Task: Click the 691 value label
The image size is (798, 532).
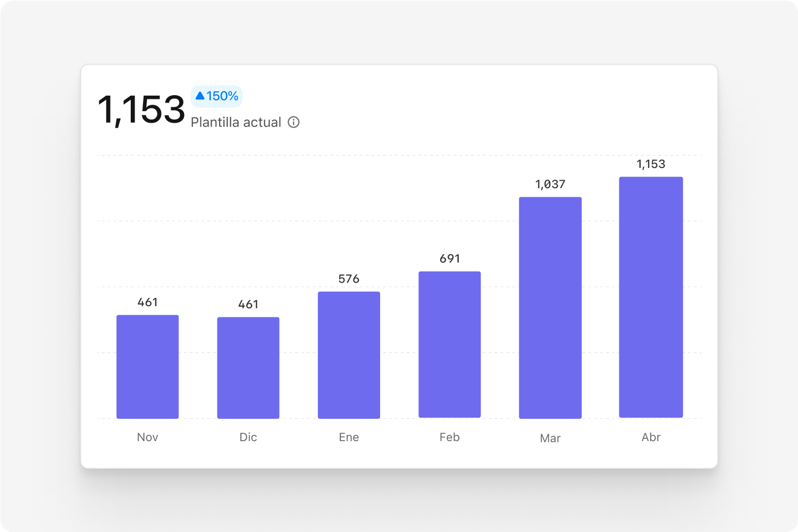Action: [x=450, y=259]
